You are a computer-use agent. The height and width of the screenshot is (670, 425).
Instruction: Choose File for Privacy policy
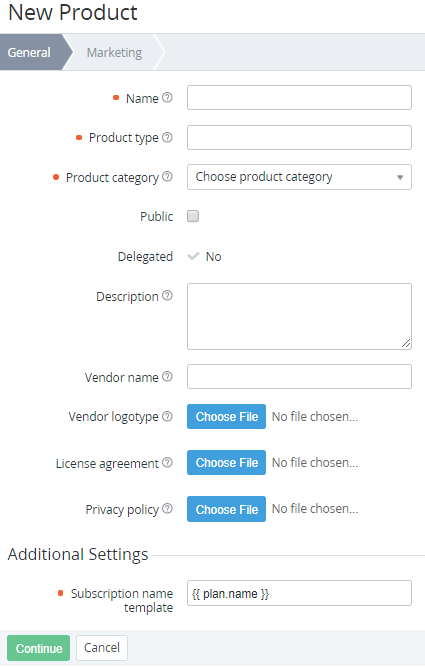tap(226, 509)
